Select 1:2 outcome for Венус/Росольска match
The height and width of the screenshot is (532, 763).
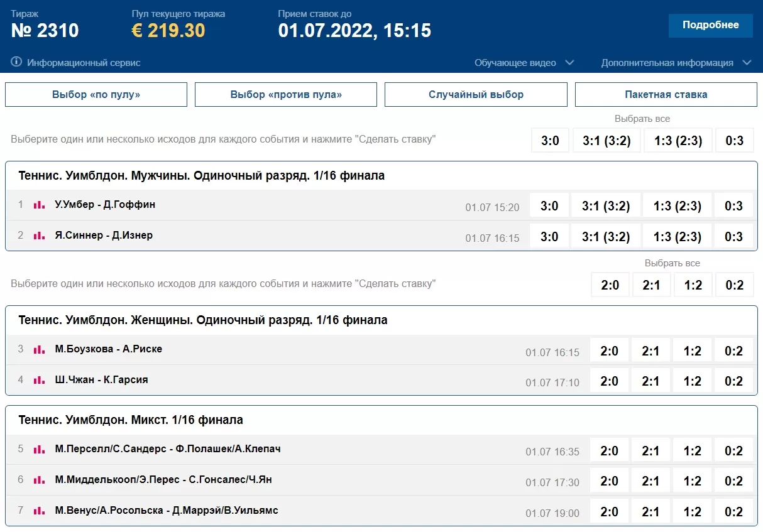click(x=692, y=511)
